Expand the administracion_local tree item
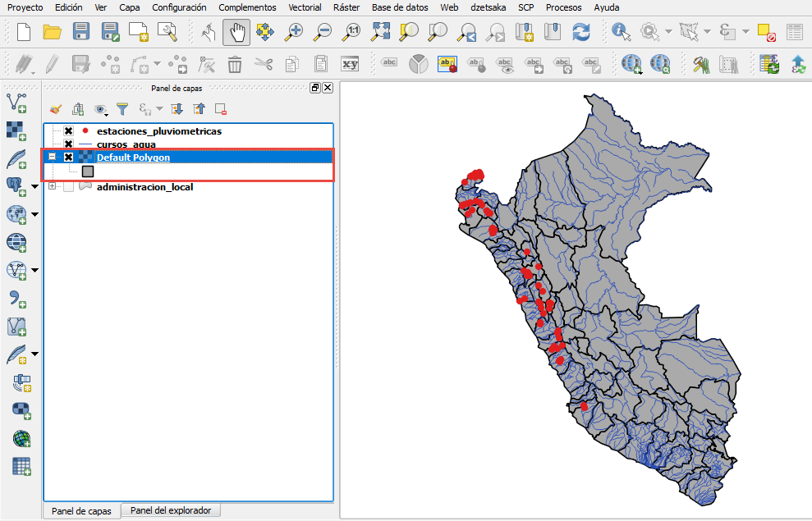 click(x=52, y=186)
